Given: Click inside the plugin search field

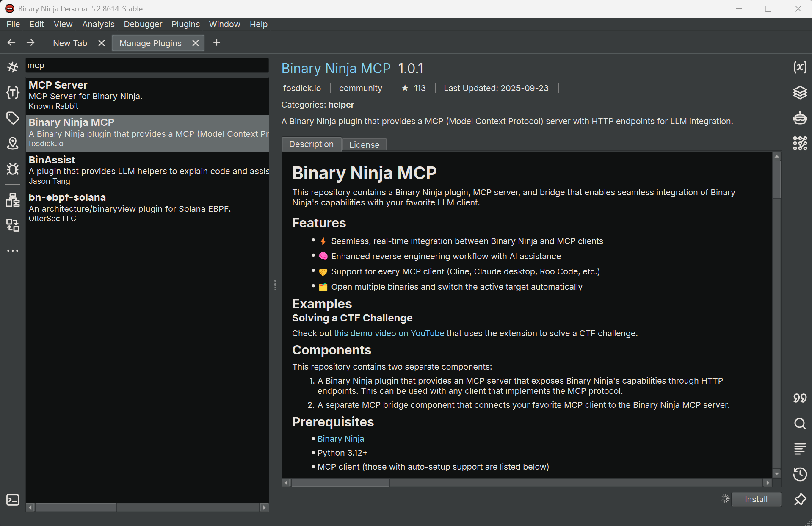Looking at the screenshot, I should pyautogui.click(x=147, y=65).
